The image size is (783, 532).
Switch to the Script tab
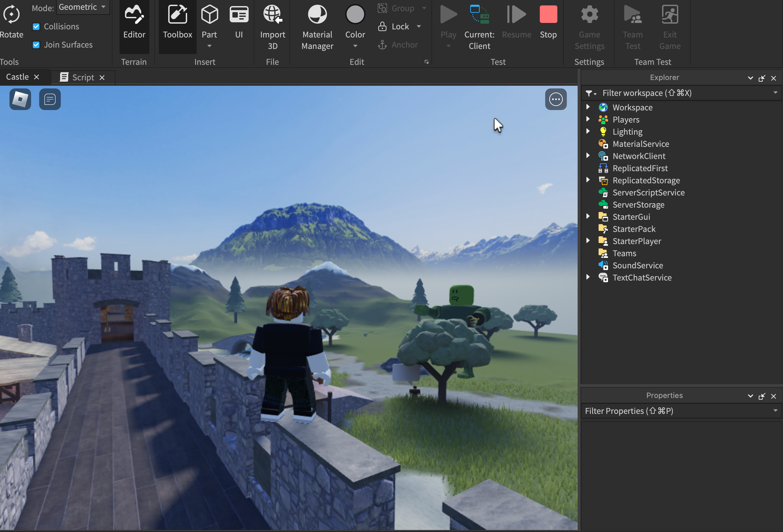tap(83, 78)
